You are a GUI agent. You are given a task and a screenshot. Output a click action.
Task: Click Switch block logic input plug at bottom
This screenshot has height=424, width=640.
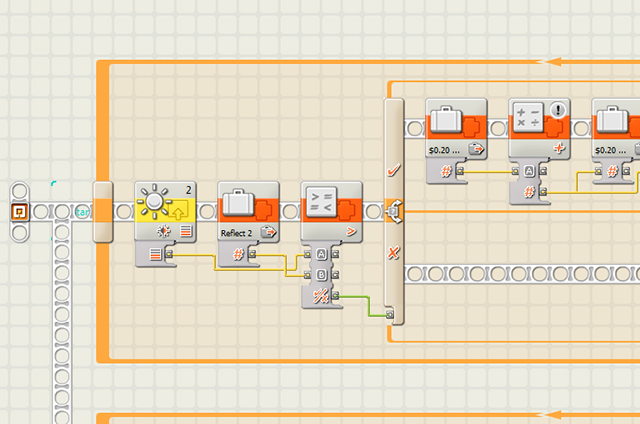pyautogui.click(x=390, y=315)
